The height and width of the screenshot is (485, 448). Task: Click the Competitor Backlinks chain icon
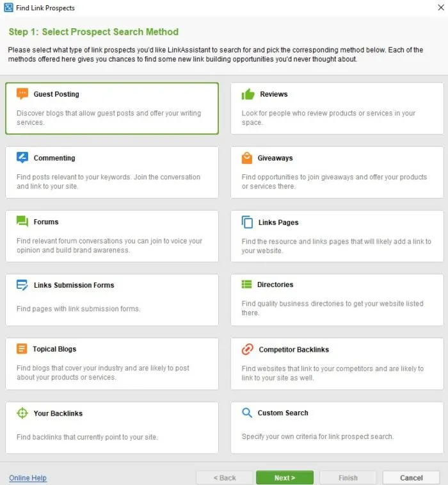click(248, 349)
